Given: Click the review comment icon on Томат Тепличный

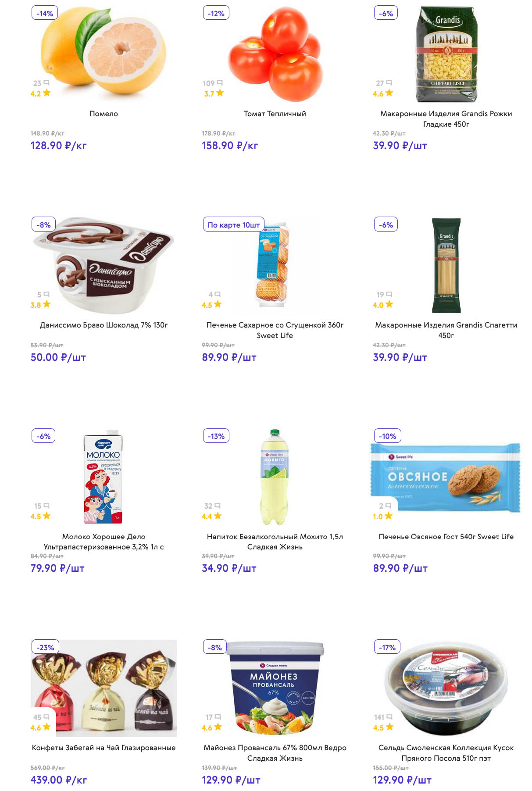Looking at the screenshot, I should pyautogui.click(x=220, y=83).
